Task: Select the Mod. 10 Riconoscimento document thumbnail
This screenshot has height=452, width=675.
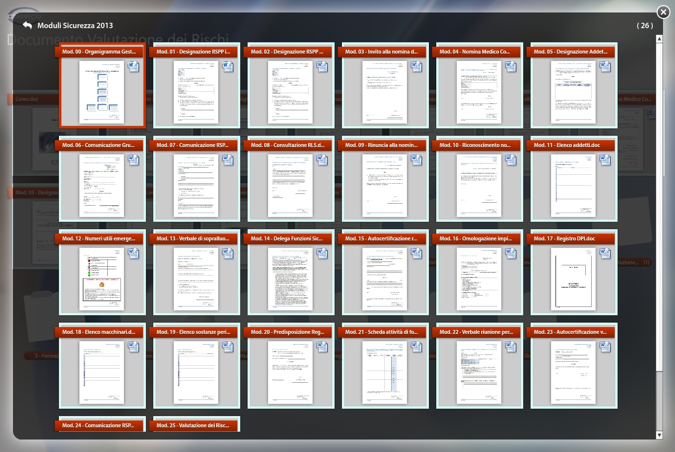Action: pyautogui.click(x=479, y=186)
